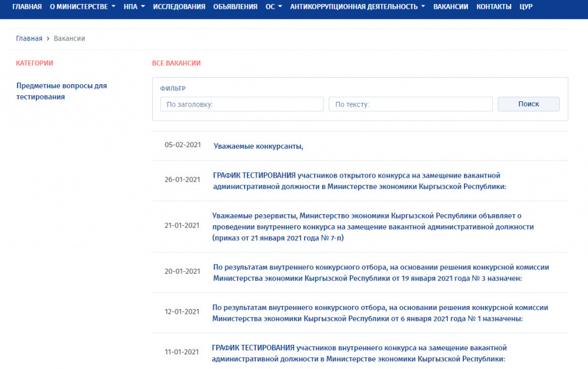Screen dimensions: 588x369
Task: Open the 20-01-2021 internal selection results post
Action: tap(380, 272)
